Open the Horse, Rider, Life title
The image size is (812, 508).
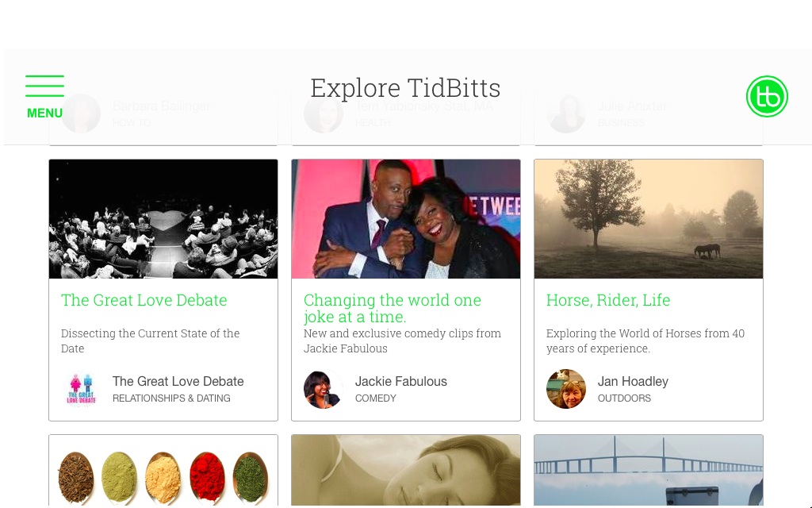[x=608, y=300]
